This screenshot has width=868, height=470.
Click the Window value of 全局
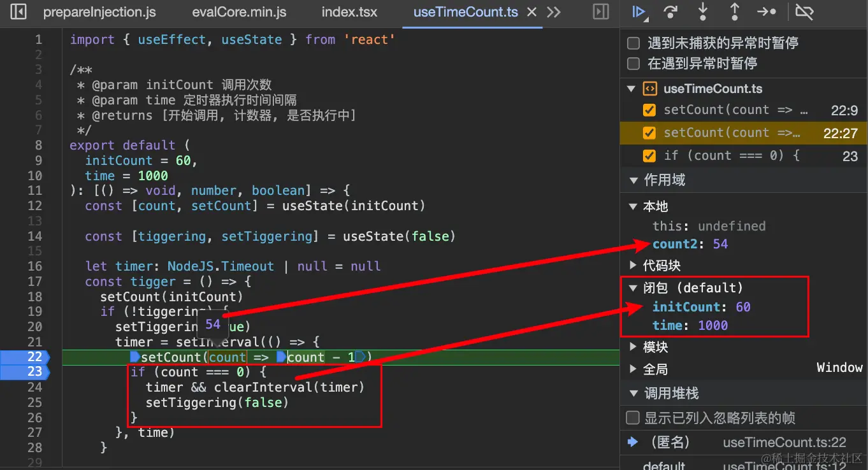pyautogui.click(x=839, y=368)
